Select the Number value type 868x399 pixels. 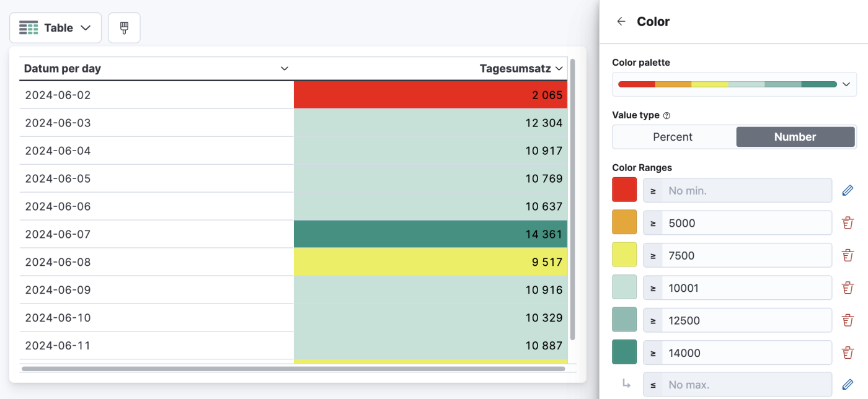tap(795, 136)
